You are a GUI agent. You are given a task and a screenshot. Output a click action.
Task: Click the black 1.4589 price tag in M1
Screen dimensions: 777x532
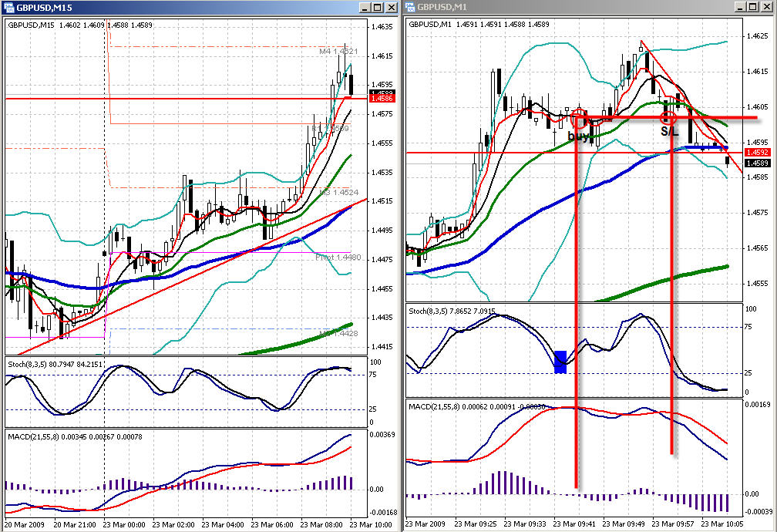tap(757, 163)
